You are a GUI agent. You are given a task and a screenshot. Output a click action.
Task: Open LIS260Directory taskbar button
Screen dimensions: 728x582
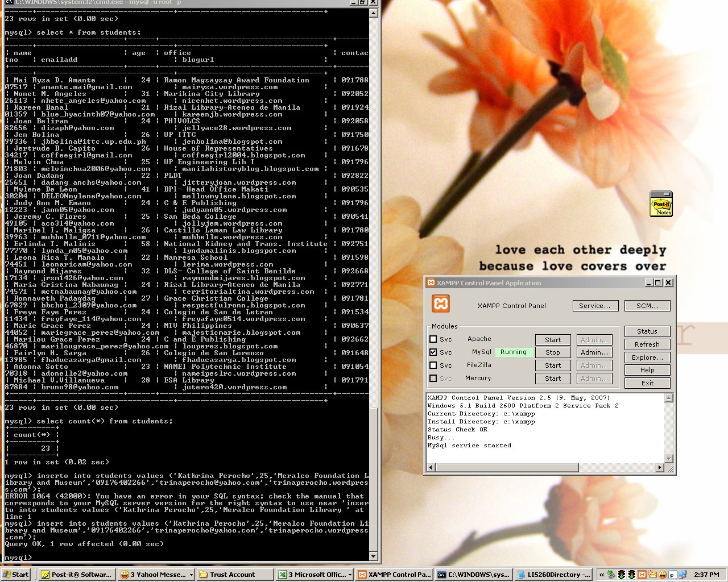(553, 575)
